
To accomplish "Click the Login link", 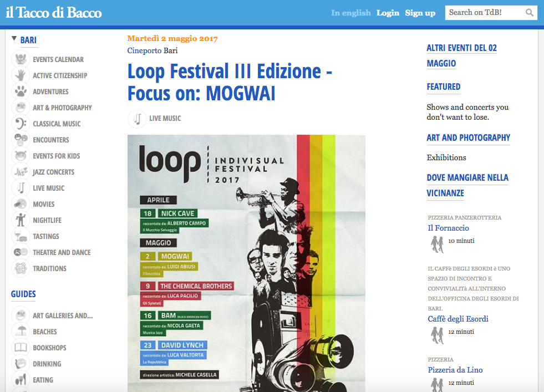I will pos(388,13).
